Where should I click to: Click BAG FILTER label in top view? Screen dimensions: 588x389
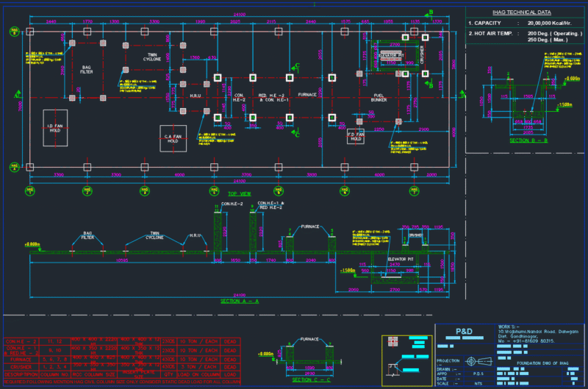[87, 70]
